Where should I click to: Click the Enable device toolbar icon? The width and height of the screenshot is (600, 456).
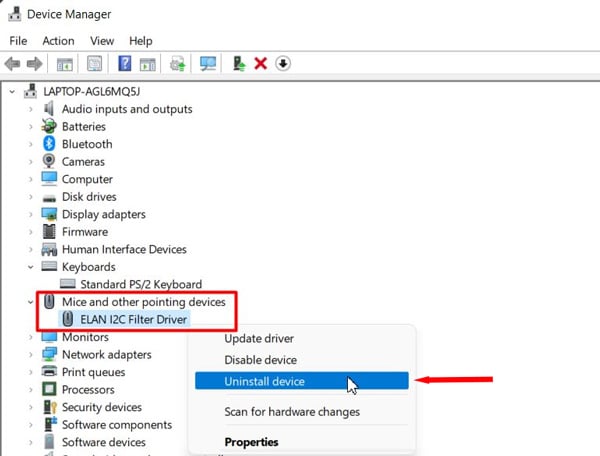click(x=239, y=64)
